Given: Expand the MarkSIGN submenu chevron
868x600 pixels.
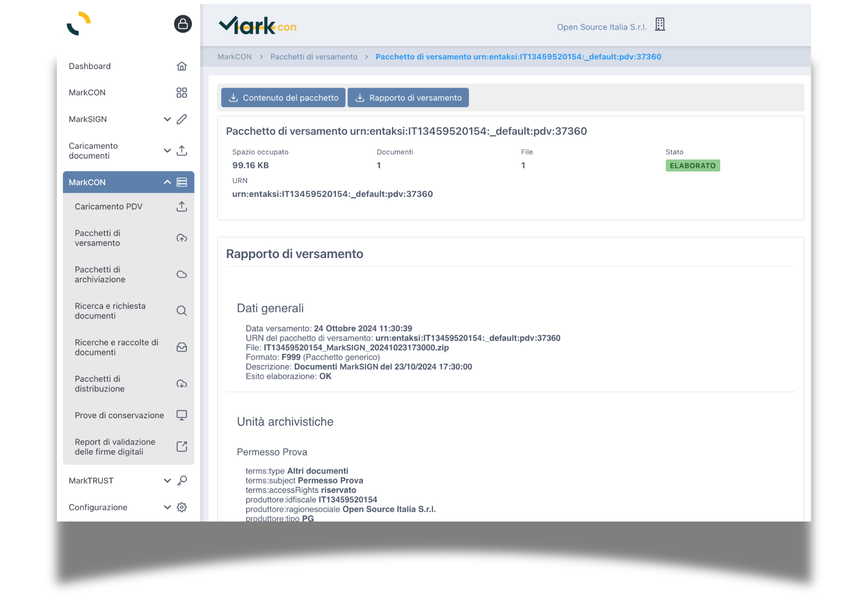Looking at the screenshot, I should coord(167,119).
